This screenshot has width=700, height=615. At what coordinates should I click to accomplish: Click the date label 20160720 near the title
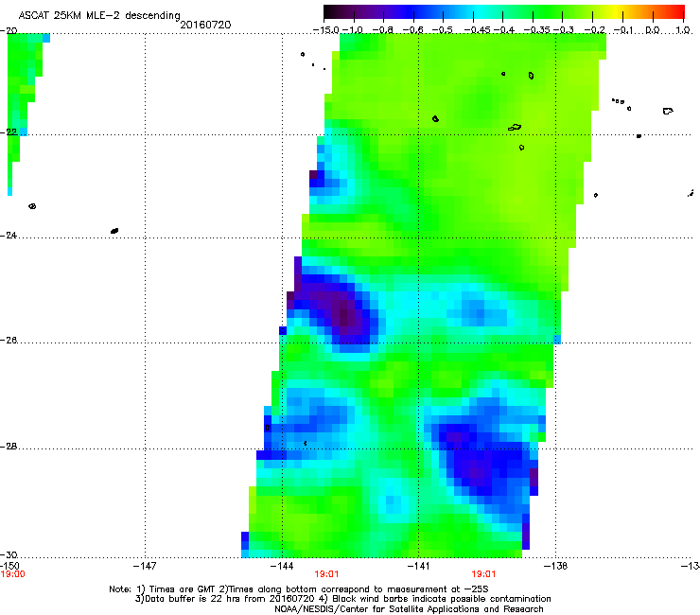click(x=205, y=25)
